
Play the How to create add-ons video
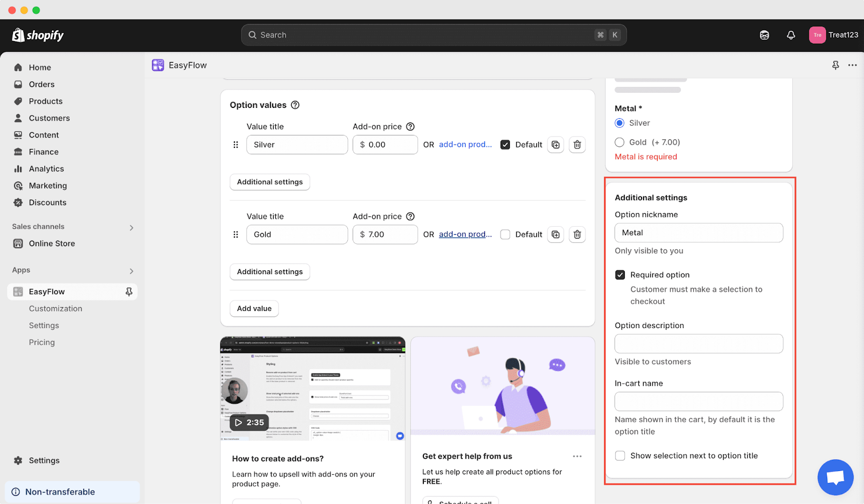pos(249,423)
